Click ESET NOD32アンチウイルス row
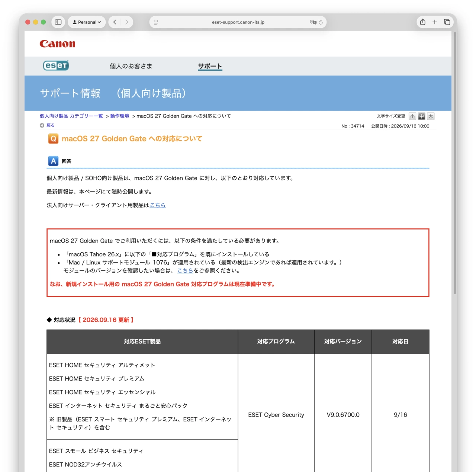Image resolution: width=476 pixels, height=472 pixels. pyautogui.click(x=86, y=465)
